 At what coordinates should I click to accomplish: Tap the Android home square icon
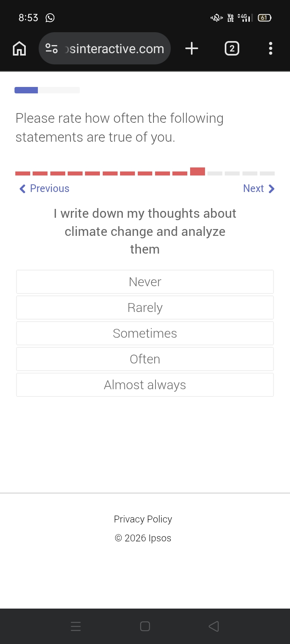[145, 626]
